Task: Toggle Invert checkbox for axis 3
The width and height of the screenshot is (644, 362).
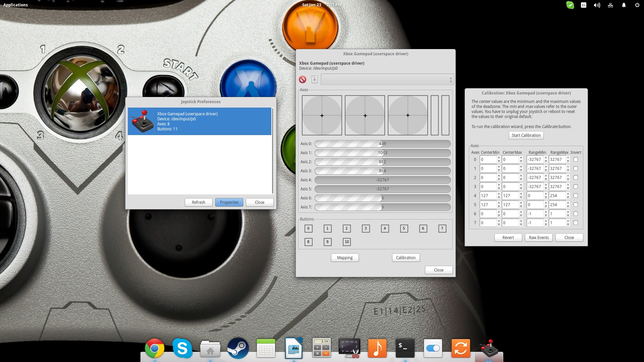Action: tap(576, 187)
